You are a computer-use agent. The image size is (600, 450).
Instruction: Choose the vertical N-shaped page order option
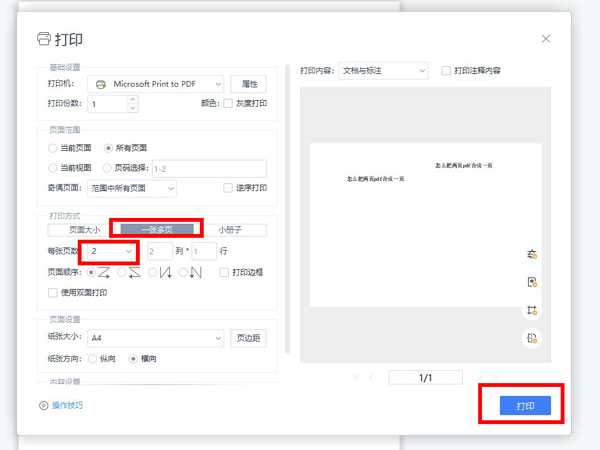pyautogui.click(x=183, y=272)
